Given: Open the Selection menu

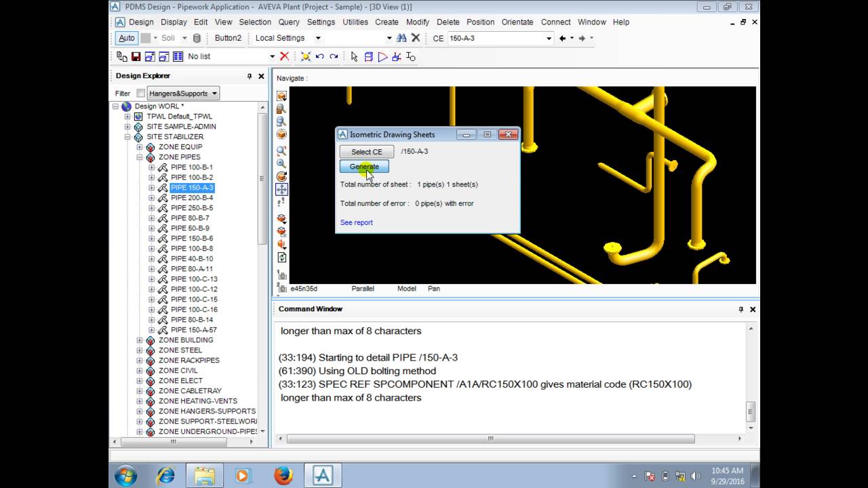Looking at the screenshot, I should tap(255, 22).
